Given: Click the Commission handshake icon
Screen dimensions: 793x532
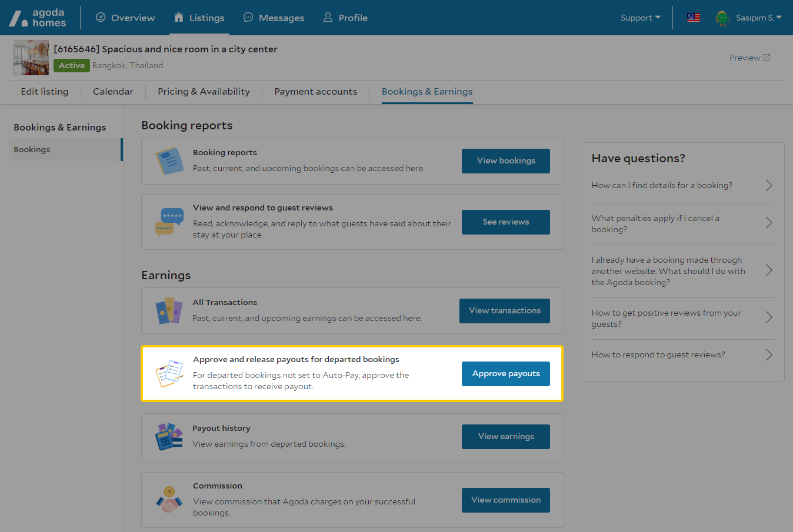Looking at the screenshot, I should pyautogui.click(x=169, y=500).
